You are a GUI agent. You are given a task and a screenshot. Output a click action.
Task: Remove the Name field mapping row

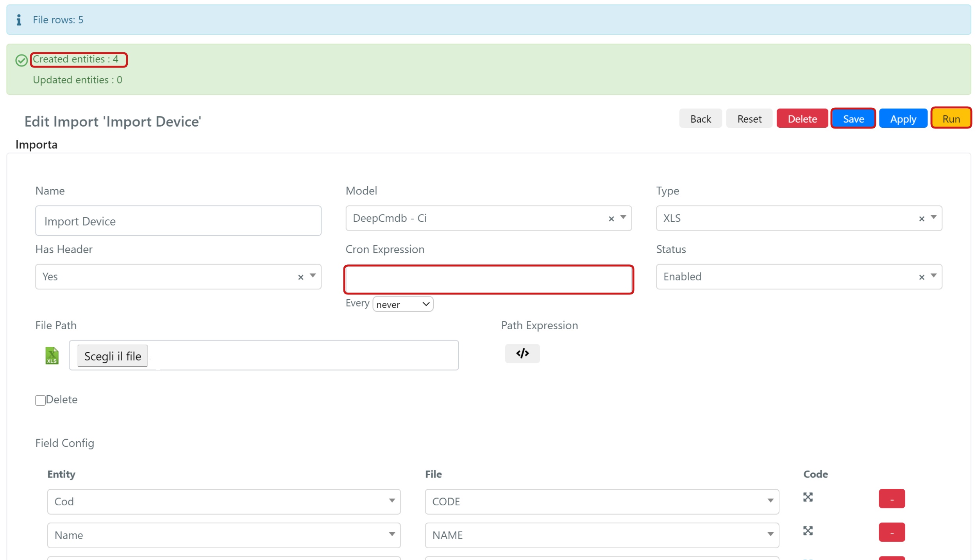point(892,532)
